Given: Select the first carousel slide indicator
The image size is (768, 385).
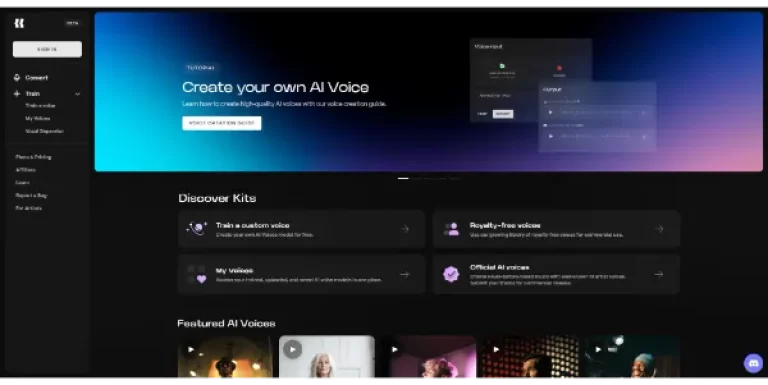Looking at the screenshot, I should pyautogui.click(x=403, y=178).
